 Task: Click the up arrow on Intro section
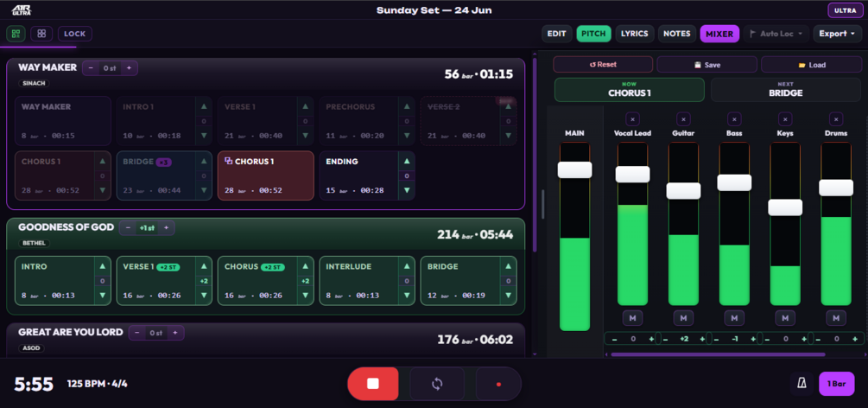(x=103, y=266)
